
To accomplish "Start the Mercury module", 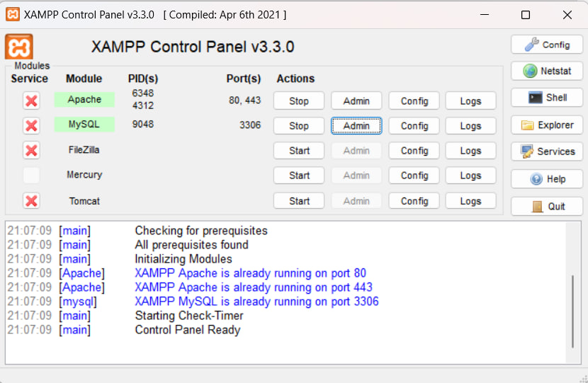I will (299, 175).
